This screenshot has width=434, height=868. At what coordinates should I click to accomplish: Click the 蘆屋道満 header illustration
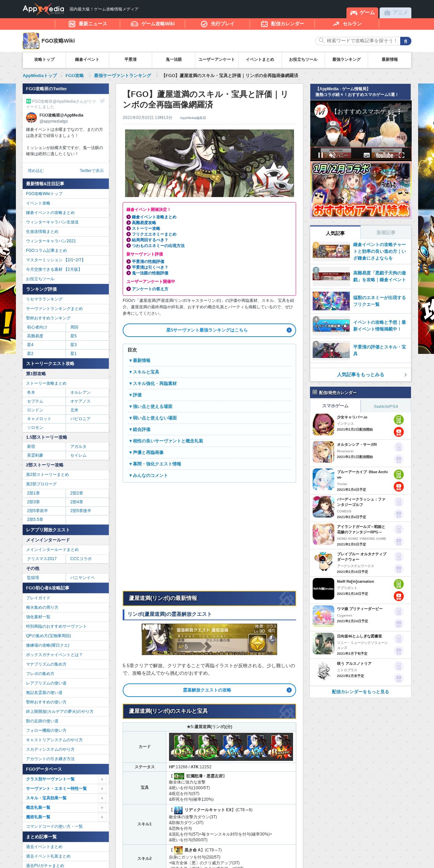click(209, 163)
